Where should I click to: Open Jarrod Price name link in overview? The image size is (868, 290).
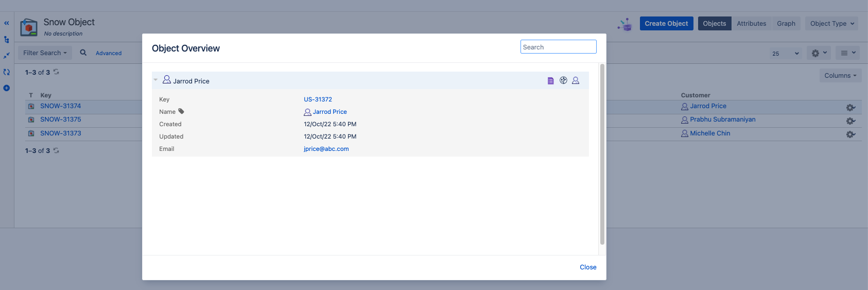(330, 112)
